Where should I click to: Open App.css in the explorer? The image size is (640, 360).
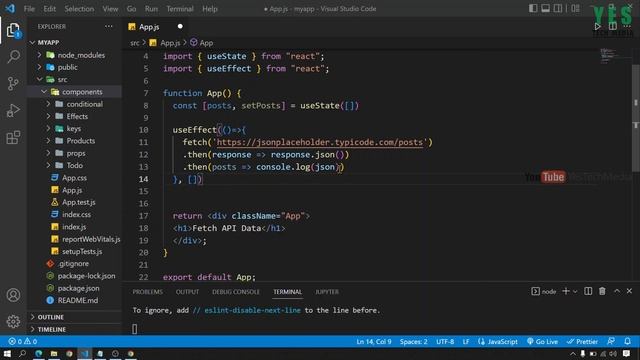coord(74,178)
